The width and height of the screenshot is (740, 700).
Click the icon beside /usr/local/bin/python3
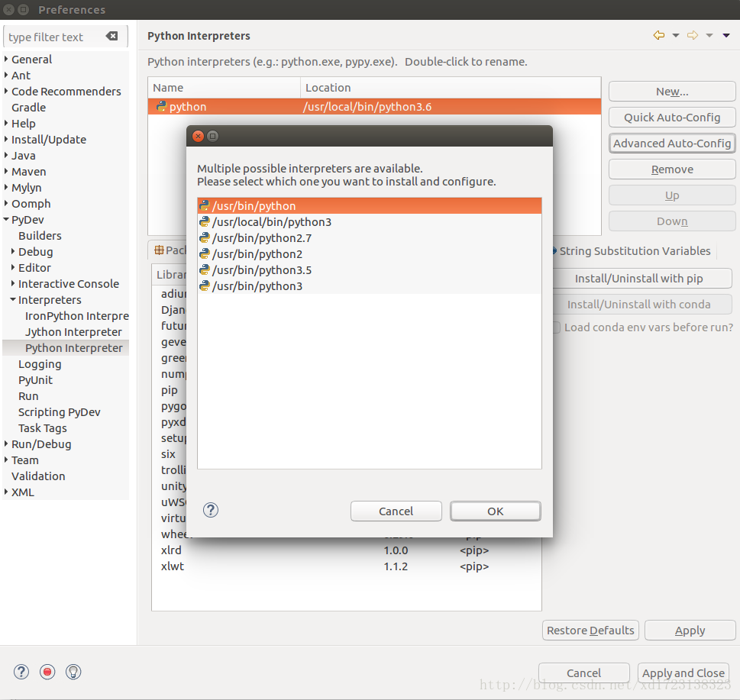(x=205, y=221)
